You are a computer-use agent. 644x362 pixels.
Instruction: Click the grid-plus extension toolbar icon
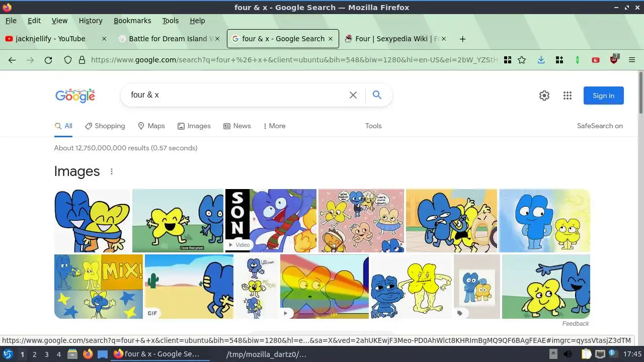[559, 60]
